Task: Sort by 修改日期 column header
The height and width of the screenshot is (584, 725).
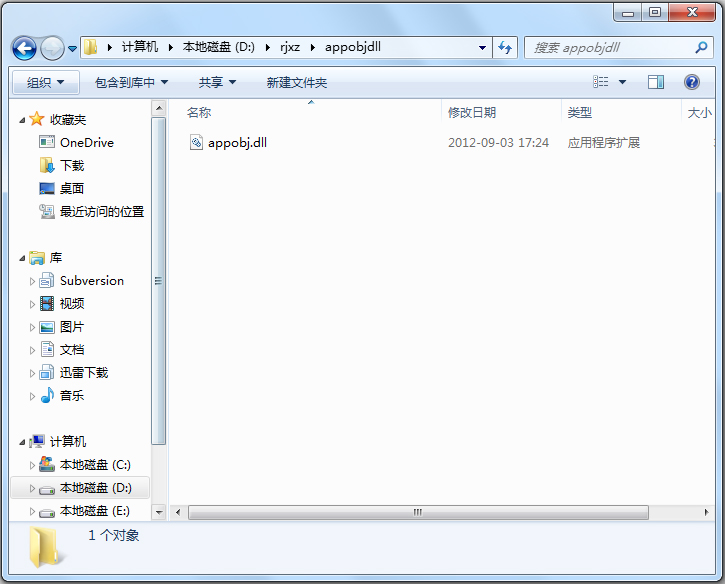Action: pyautogui.click(x=472, y=113)
